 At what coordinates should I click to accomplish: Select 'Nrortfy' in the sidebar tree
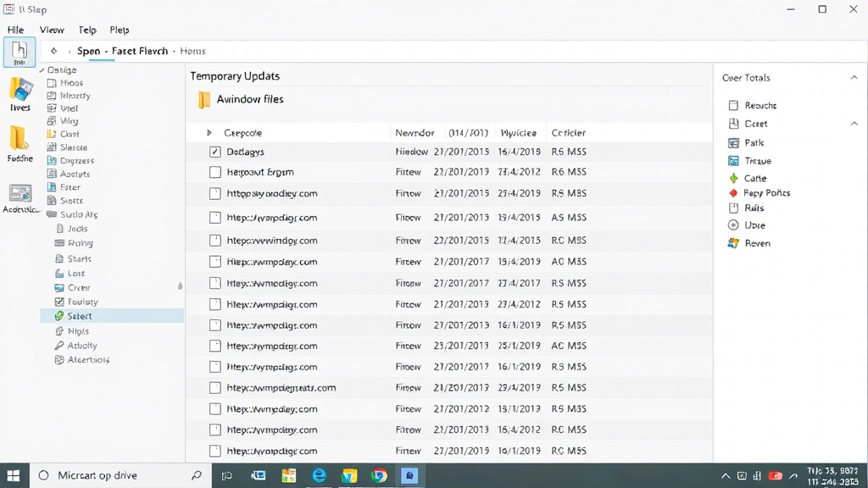[x=75, y=96]
